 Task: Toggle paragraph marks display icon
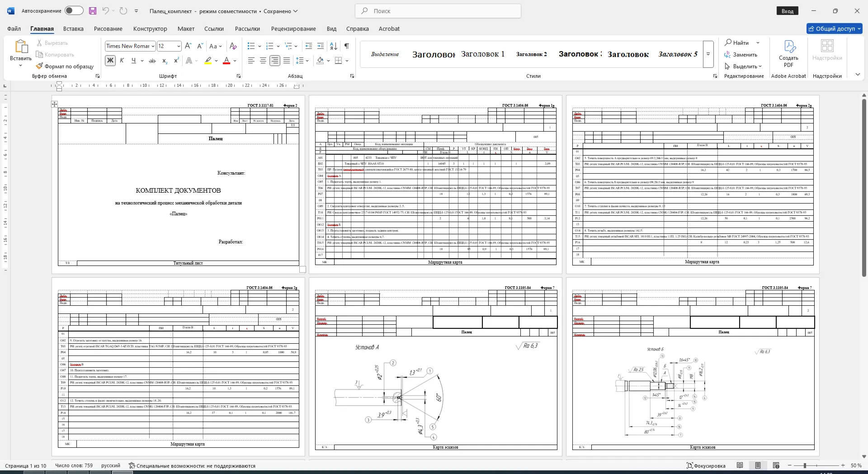tap(347, 46)
